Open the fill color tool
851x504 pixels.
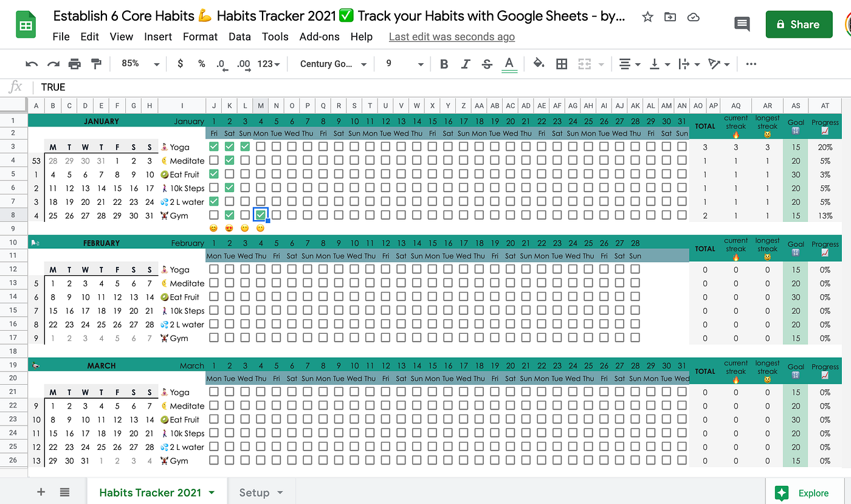[539, 63]
